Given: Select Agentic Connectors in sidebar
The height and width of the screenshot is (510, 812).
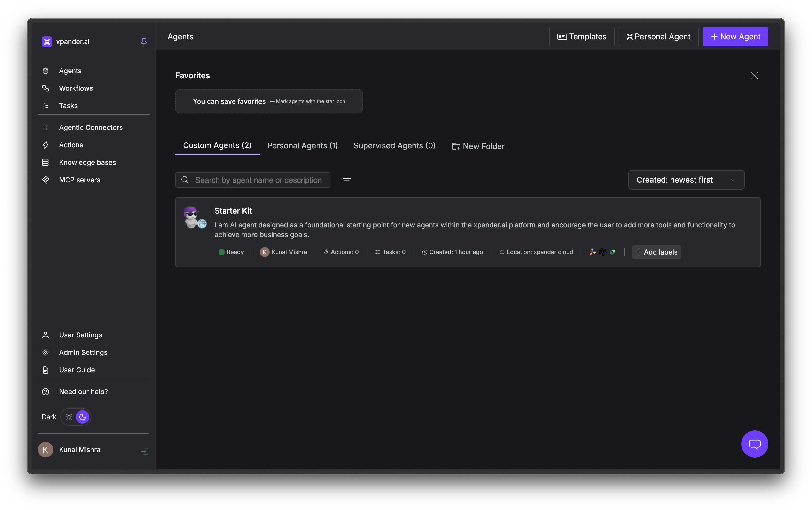Looking at the screenshot, I should [x=46, y=127].
